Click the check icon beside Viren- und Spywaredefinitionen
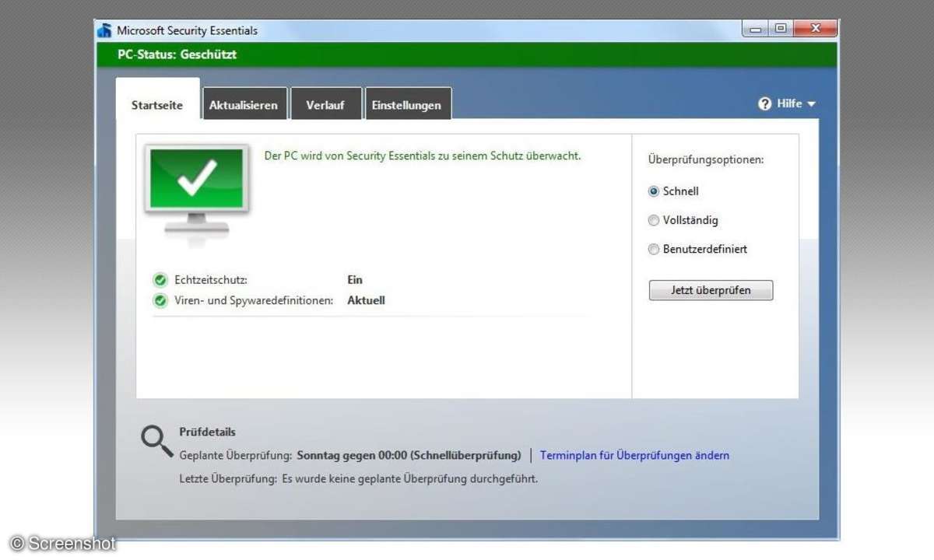This screenshot has height=560, width=934. click(160, 300)
